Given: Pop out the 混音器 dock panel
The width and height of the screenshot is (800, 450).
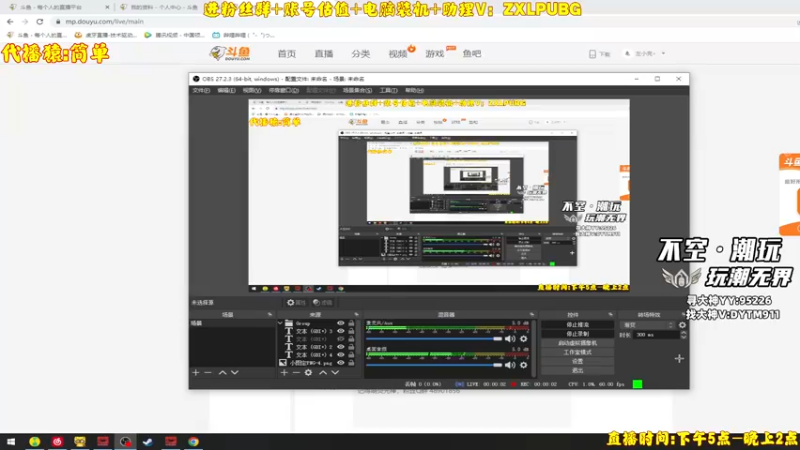Looking at the screenshot, I should point(532,315).
